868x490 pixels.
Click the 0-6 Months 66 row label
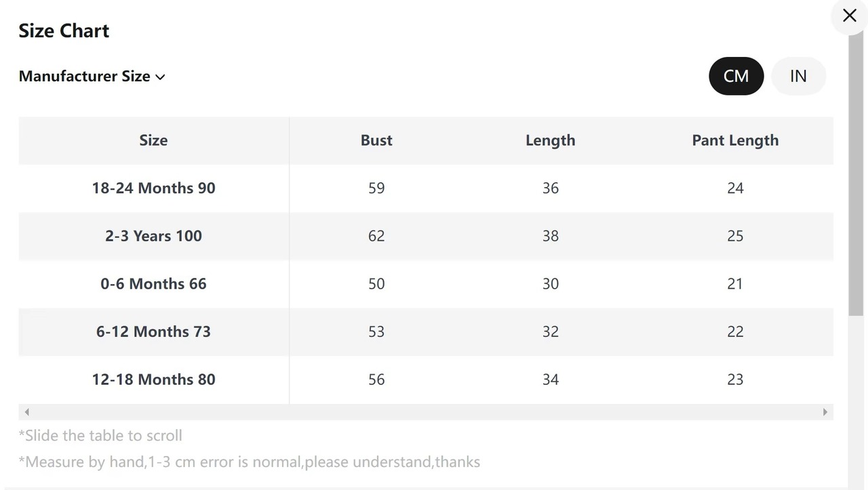point(153,283)
